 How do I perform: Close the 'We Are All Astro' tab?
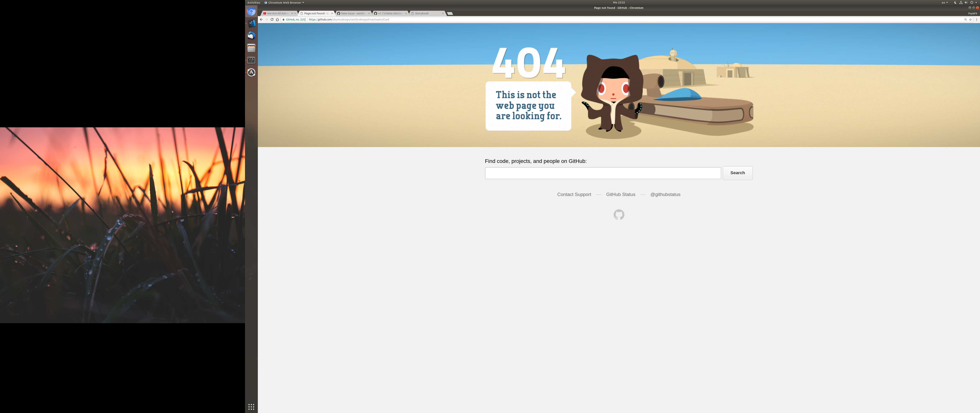tap(295, 13)
